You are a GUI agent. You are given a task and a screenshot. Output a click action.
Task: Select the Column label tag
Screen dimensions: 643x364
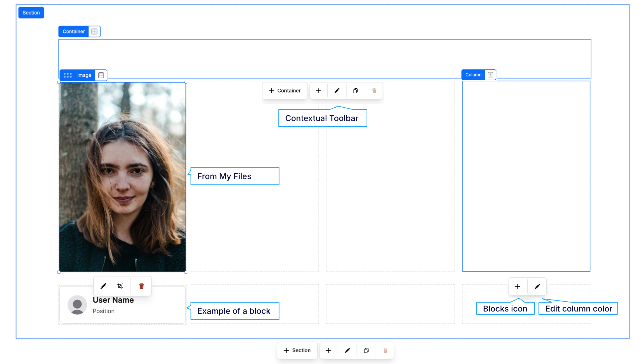coord(473,75)
